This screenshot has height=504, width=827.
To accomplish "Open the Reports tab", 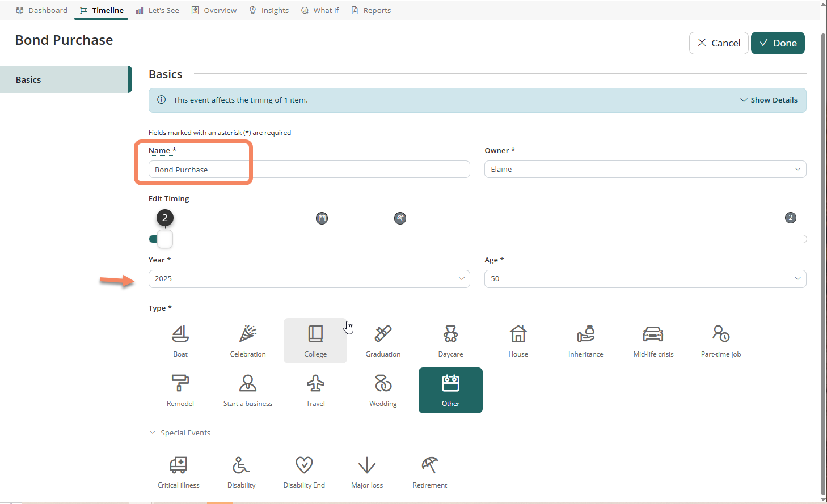I will [371, 10].
